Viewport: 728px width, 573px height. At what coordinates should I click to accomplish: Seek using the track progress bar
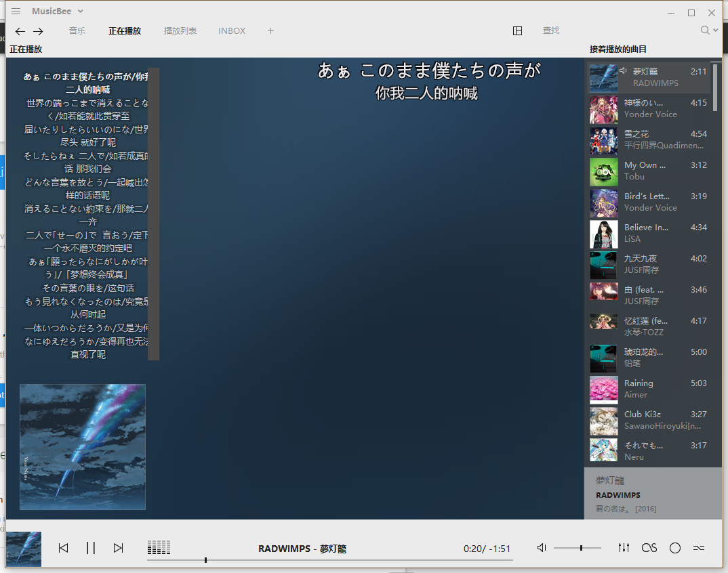[x=329, y=560]
